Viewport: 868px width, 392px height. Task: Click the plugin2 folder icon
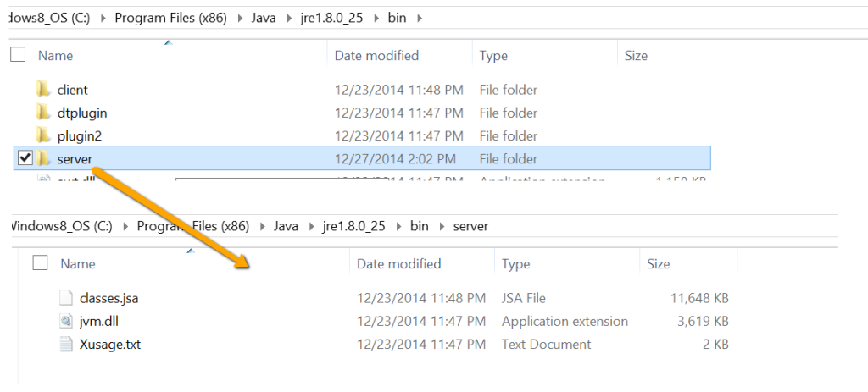[44, 135]
